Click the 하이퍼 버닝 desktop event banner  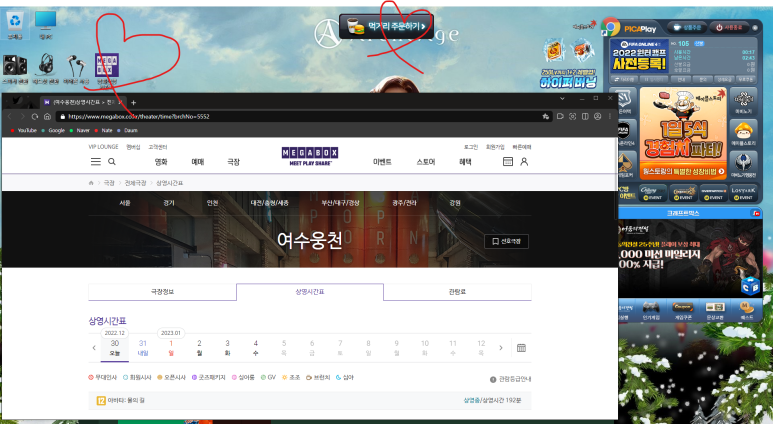click(x=568, y=65)
